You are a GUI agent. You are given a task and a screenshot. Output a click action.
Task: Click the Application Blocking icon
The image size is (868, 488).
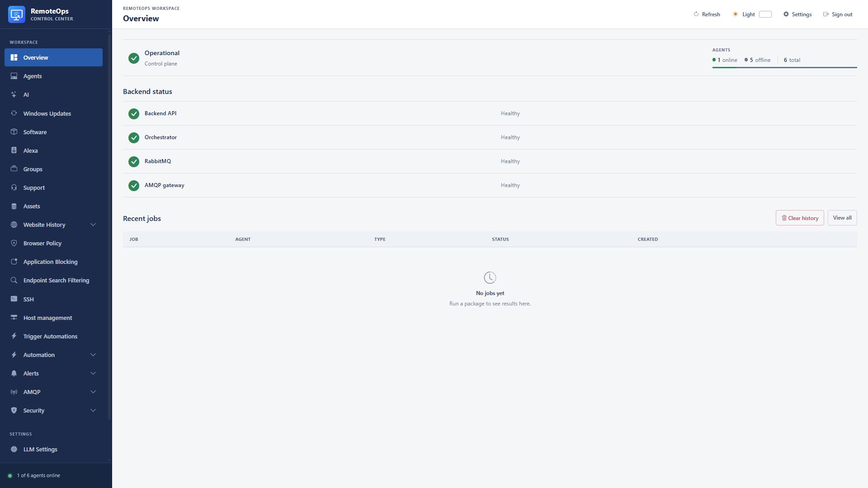(14, 262)
